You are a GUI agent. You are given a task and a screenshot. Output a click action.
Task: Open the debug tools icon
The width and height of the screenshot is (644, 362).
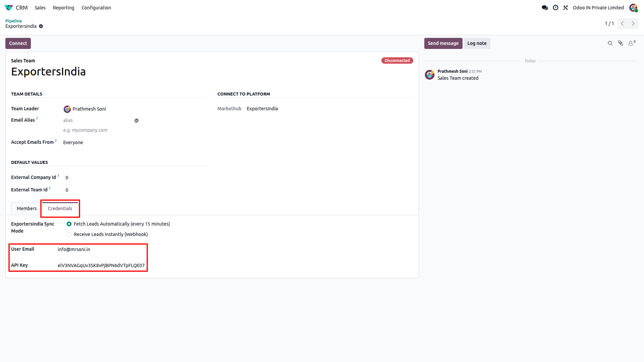(x=566, y=7)
